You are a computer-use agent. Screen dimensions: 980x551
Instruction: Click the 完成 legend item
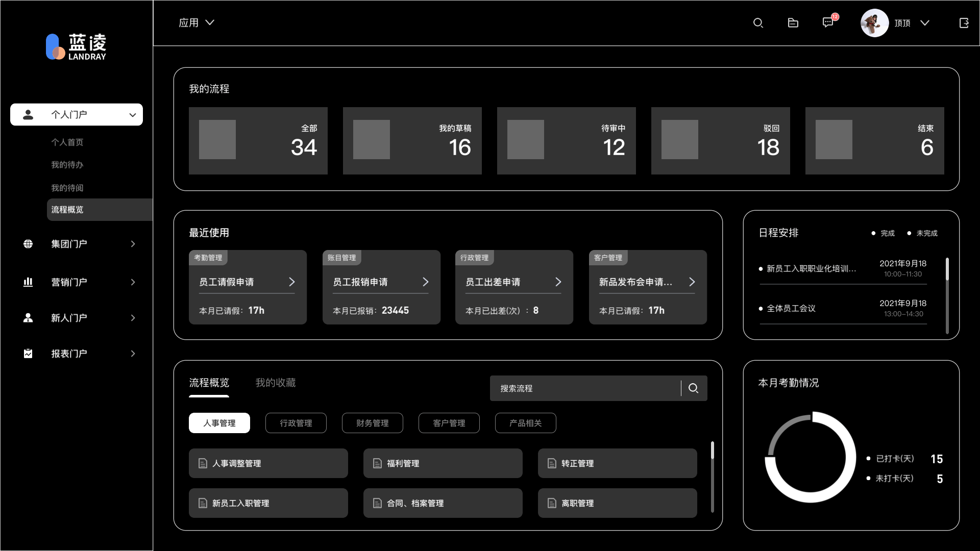coord(883,233)
